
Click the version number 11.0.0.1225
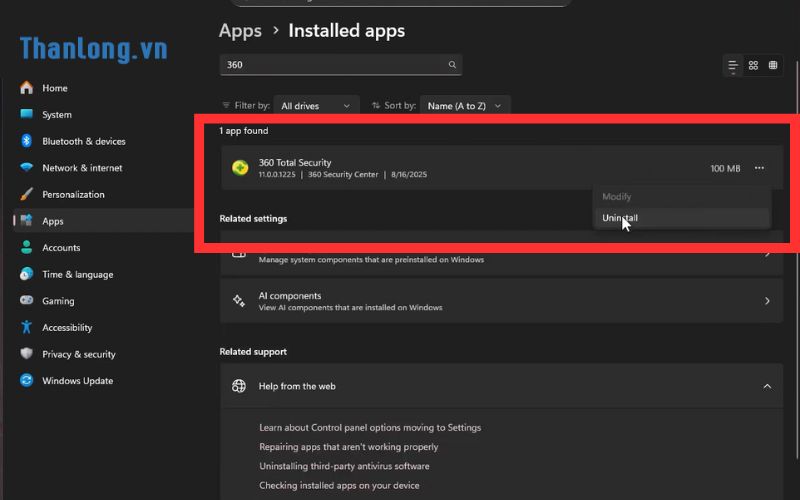point(277,174)
